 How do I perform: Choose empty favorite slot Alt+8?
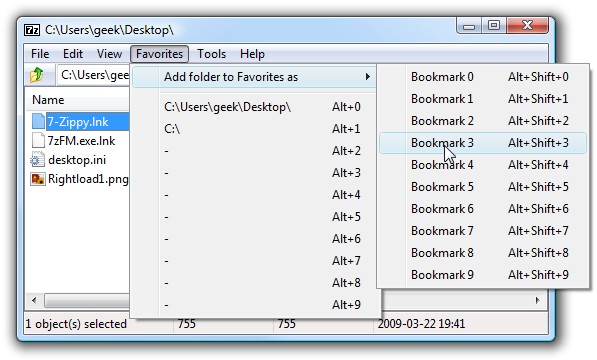coord(254,283)
